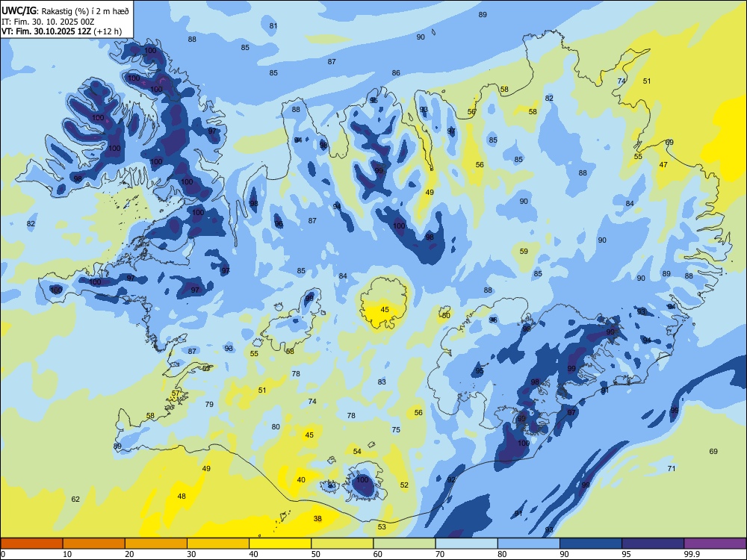This screenshot has width=747, height=560.
Task: Click the 'VT: Fim. 30.10.2025 12Z (+12 h)' line
Action: pos(61,31)
